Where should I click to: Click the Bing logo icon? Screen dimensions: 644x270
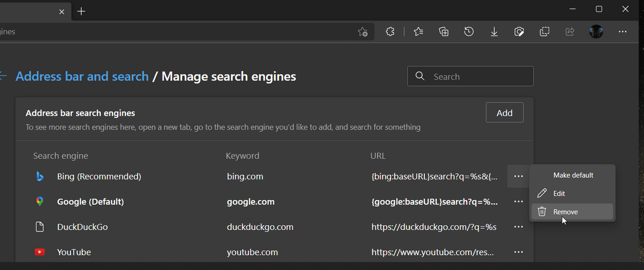tap(40, 177)
